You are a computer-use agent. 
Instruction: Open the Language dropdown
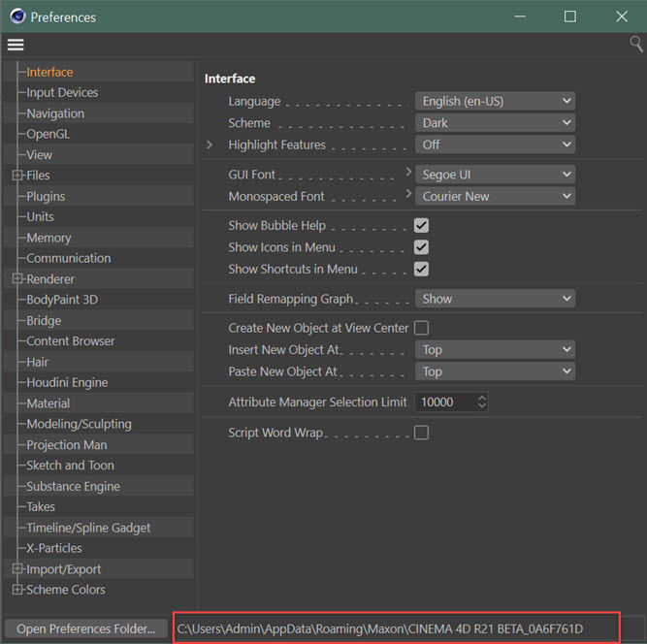coord(495,101)
